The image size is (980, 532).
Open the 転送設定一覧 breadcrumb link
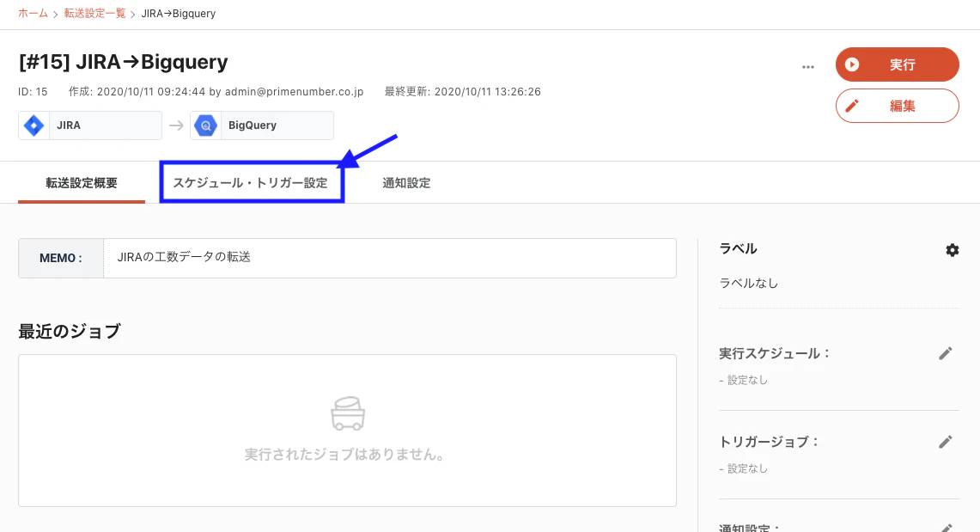click(x=94, y=13)
